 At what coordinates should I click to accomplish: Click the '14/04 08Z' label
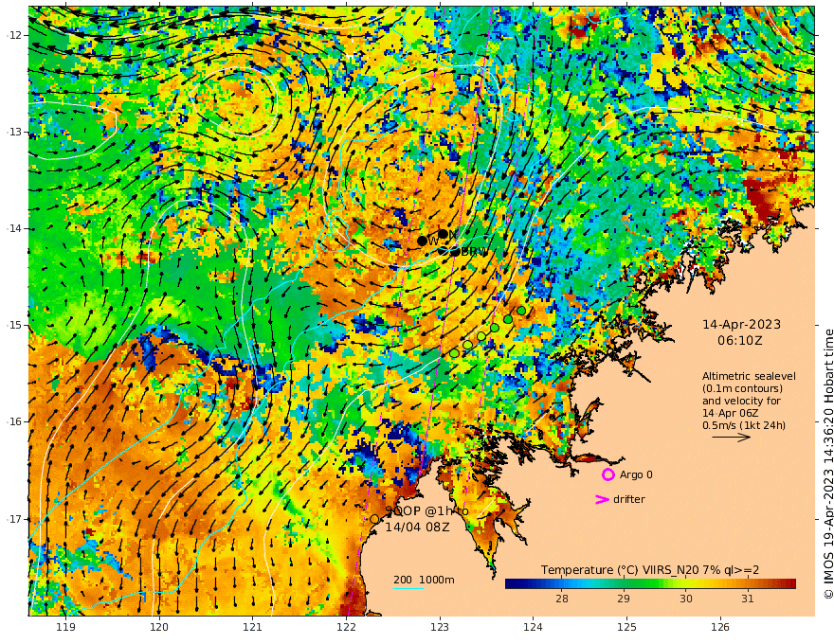point(418,528)
